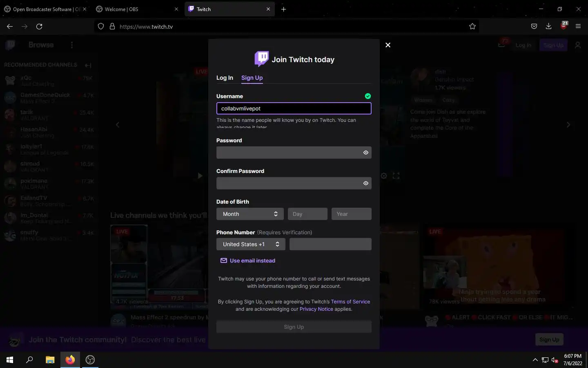The width and height of the screenshot is (588, 368).
Task: Switch to the Log In tab
Action: pyautogui.click(x=225, y=78)
